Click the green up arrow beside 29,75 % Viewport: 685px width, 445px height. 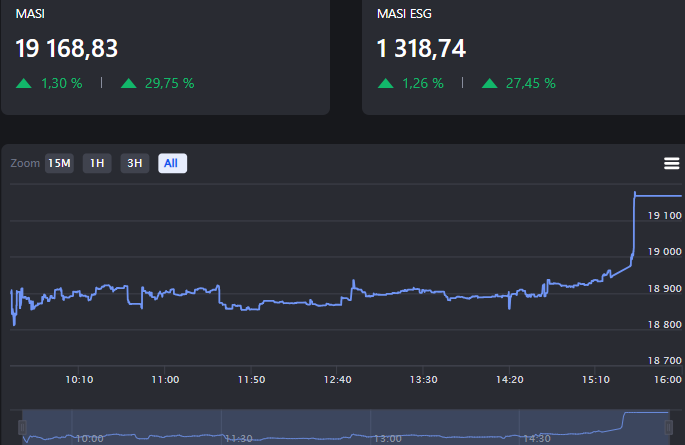[129, 83]
